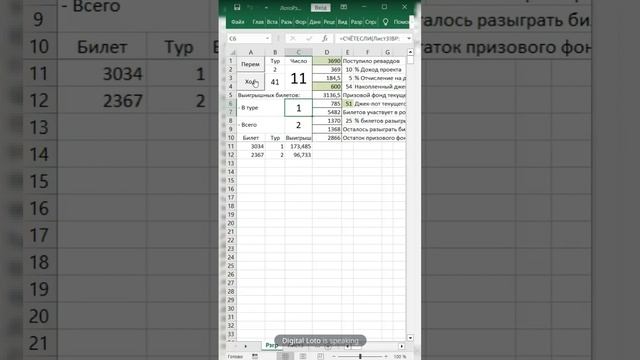Open the Формулы ribbon tab
Image resolution: width=640 pixels, height=360 pixels.
pyautogui.click(x=300, y=22)
